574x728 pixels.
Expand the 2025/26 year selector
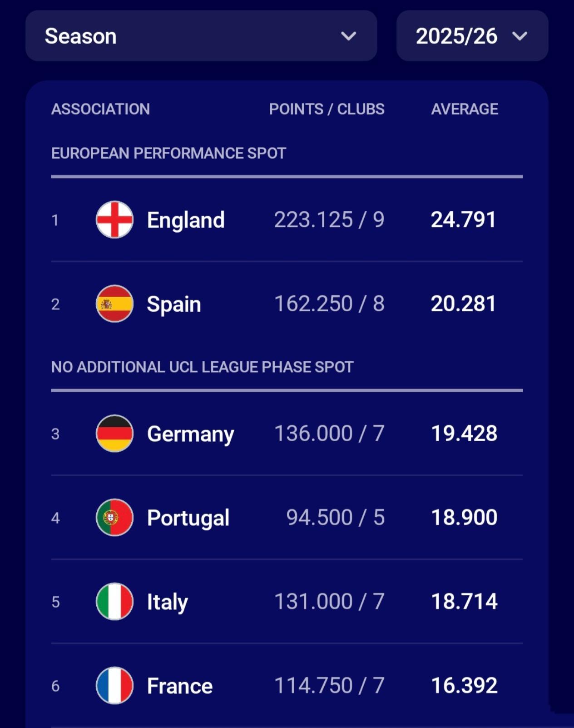[472, 36]
